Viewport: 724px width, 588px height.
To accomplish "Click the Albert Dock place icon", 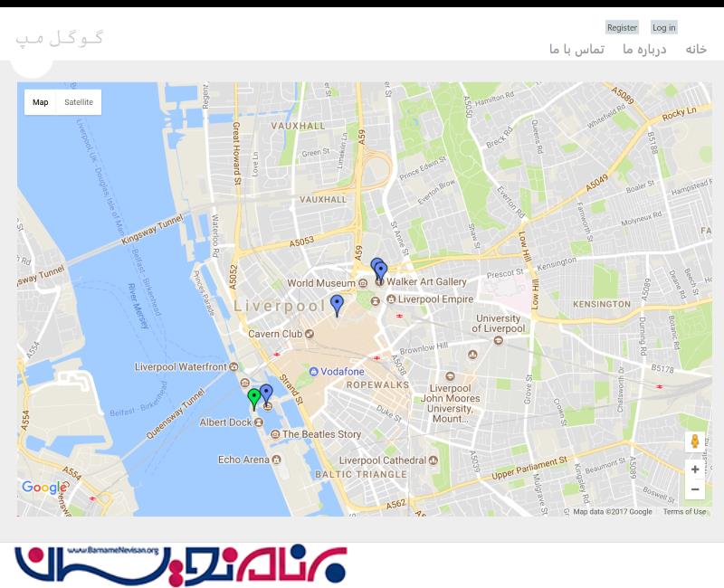I will [x=259, y=422].
